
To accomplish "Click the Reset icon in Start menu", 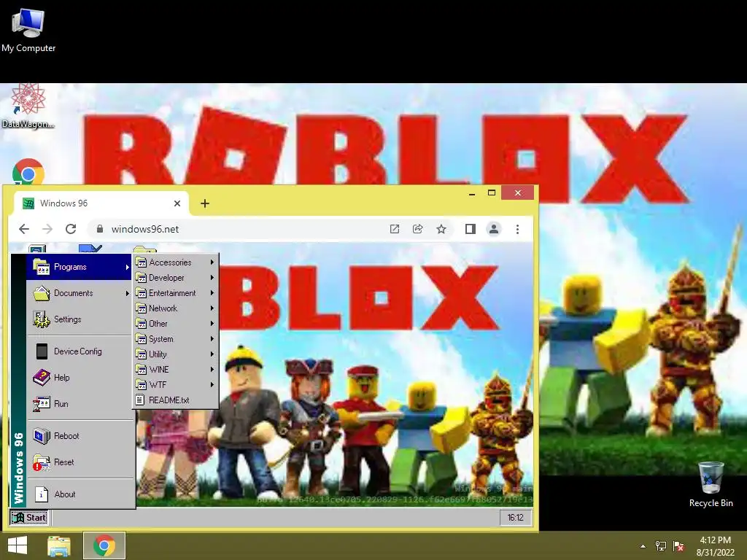I will pos(42,462).
